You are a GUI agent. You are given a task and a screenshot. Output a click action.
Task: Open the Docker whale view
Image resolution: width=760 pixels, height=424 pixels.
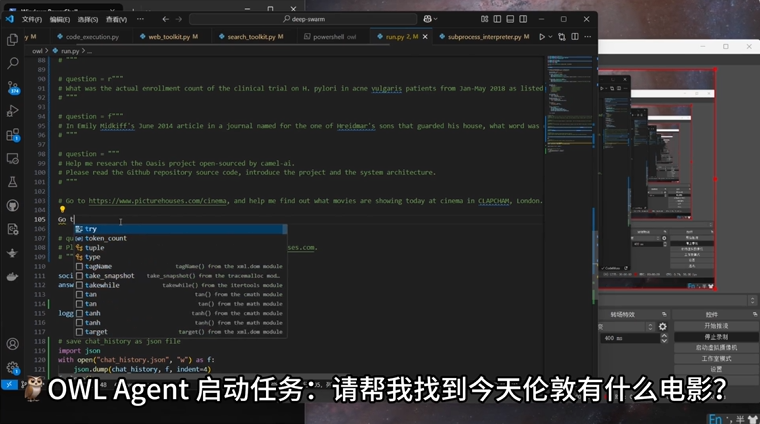coord(13,277)
